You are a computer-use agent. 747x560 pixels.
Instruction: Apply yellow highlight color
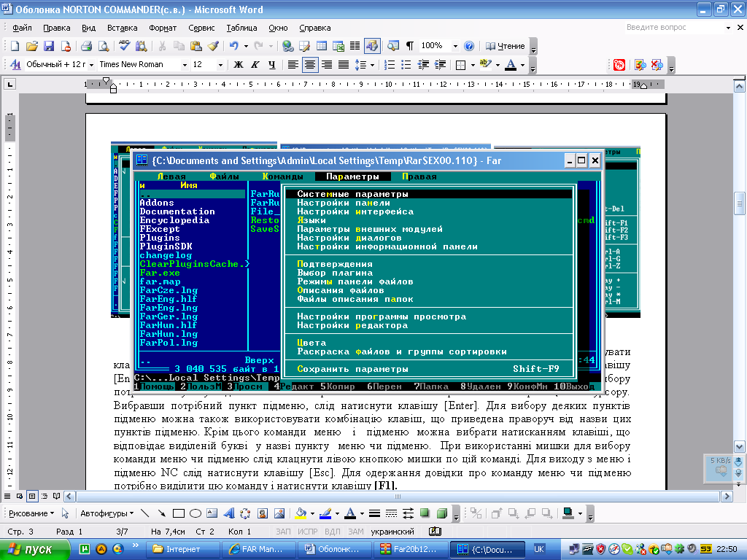[x=485, y=65]
